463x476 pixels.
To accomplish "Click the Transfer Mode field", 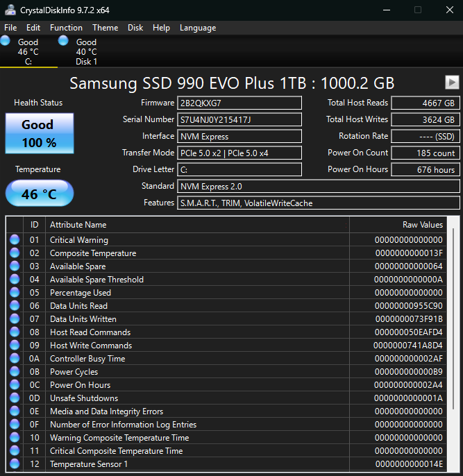I will pos(239,153).
